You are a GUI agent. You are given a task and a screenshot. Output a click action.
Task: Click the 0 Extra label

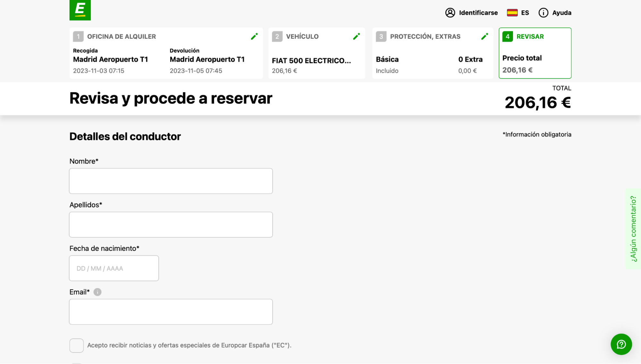470,60
